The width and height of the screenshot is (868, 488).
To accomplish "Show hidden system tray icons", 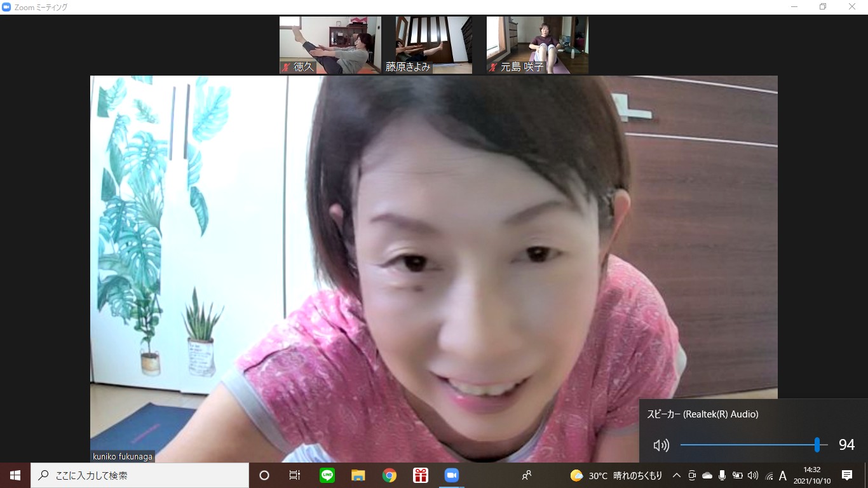I will 676,475.
